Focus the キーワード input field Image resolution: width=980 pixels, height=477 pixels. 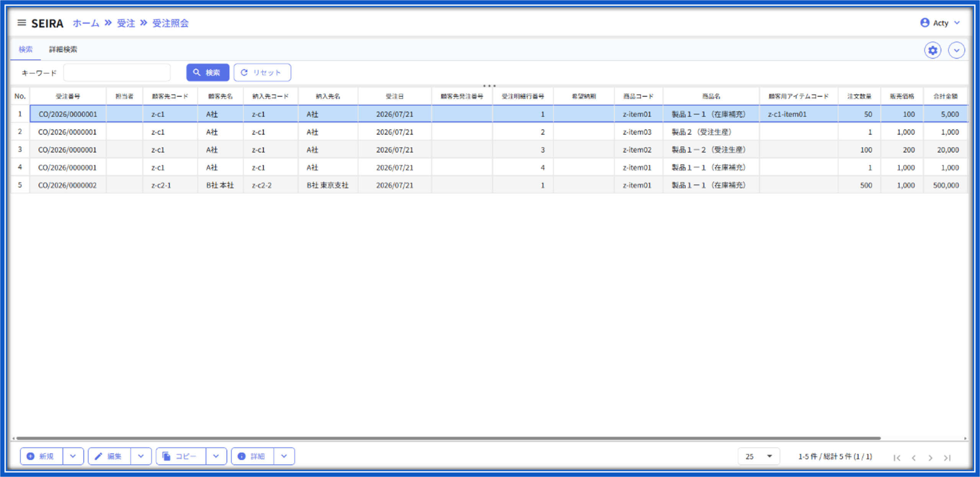pos(117,72)
